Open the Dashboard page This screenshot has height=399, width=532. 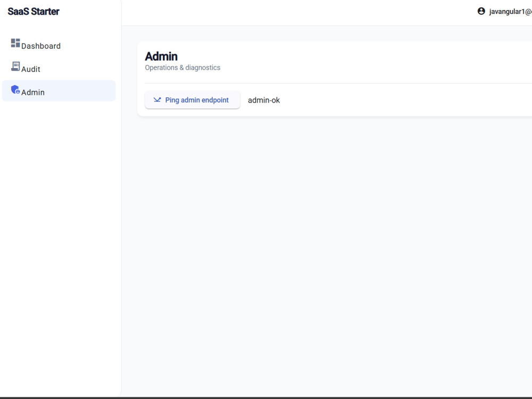(x=59, y=45)
